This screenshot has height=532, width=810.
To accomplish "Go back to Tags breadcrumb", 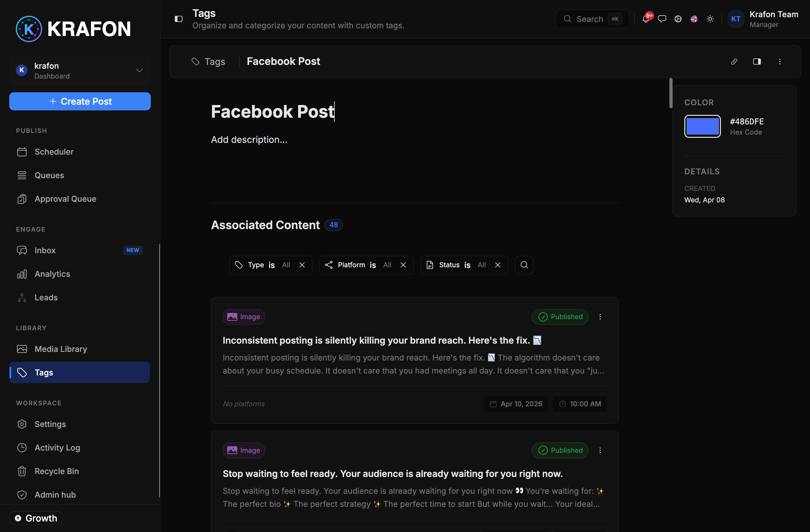I will [x=208, y=62].
